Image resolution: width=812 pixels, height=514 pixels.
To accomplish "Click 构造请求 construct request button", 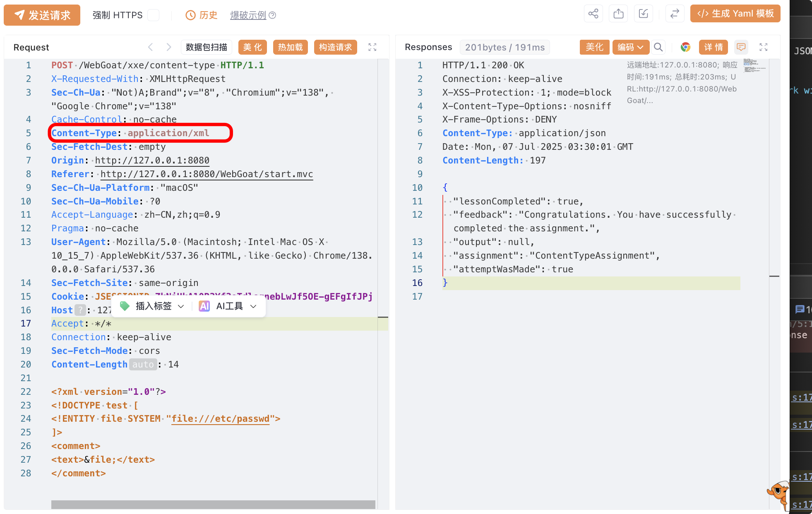I will [x=336, y=47].
